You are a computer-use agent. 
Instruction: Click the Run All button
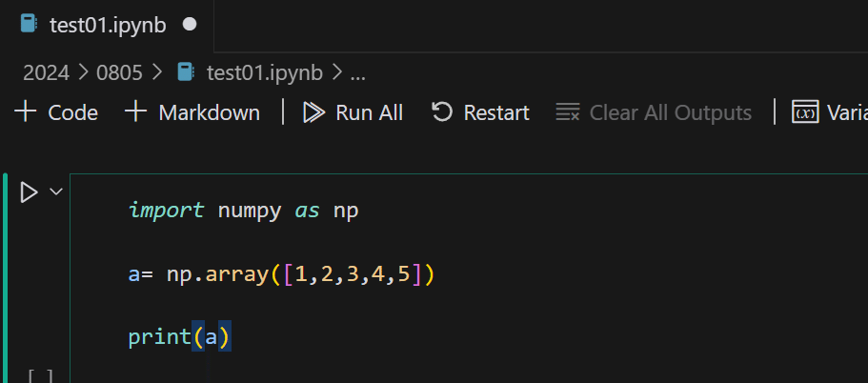point(353,112)
